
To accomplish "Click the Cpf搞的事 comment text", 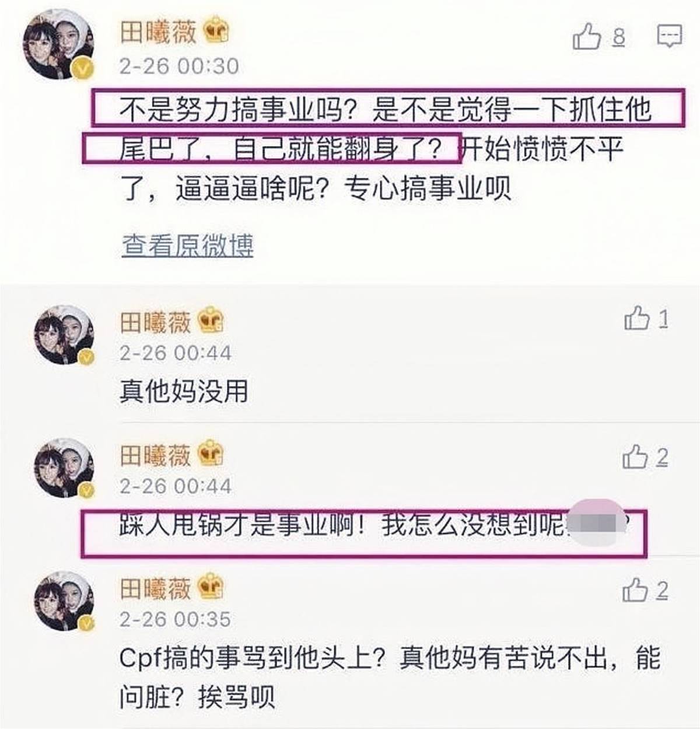I will [x=390, y=678].
